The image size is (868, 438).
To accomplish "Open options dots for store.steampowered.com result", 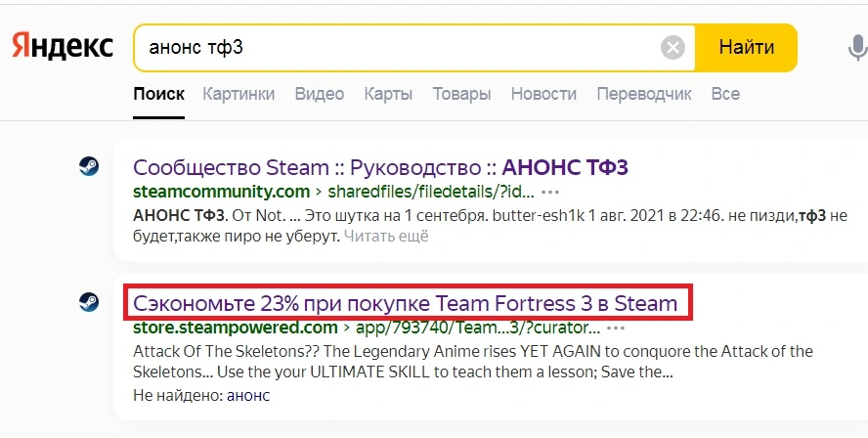I will pos(616,328).
